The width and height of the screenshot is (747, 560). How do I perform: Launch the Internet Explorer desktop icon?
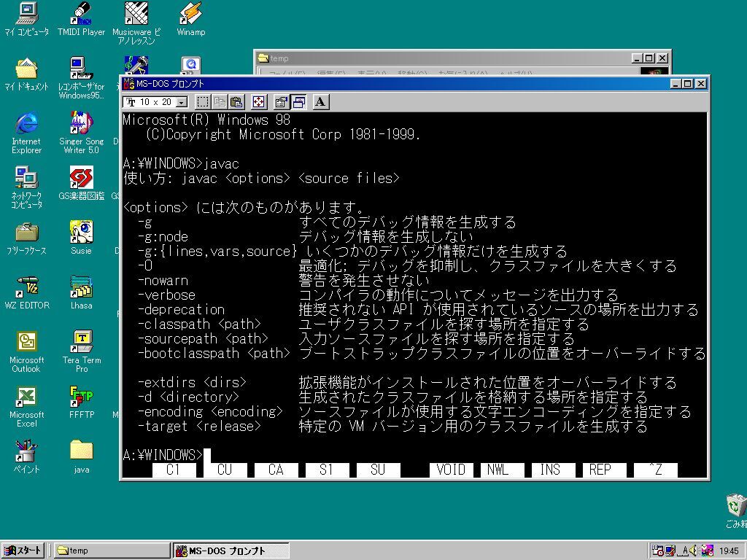click(27, 133)
